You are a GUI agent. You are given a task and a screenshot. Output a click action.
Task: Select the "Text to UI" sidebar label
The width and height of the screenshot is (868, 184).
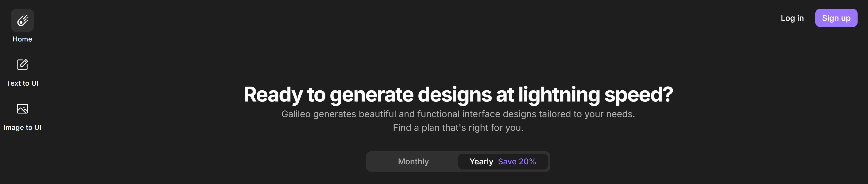click(22, 83)
